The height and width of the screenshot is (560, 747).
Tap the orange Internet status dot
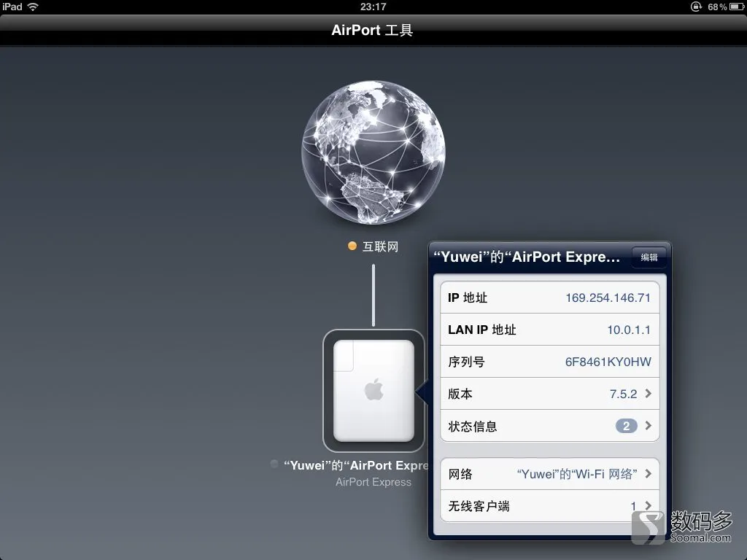point(352,246)
